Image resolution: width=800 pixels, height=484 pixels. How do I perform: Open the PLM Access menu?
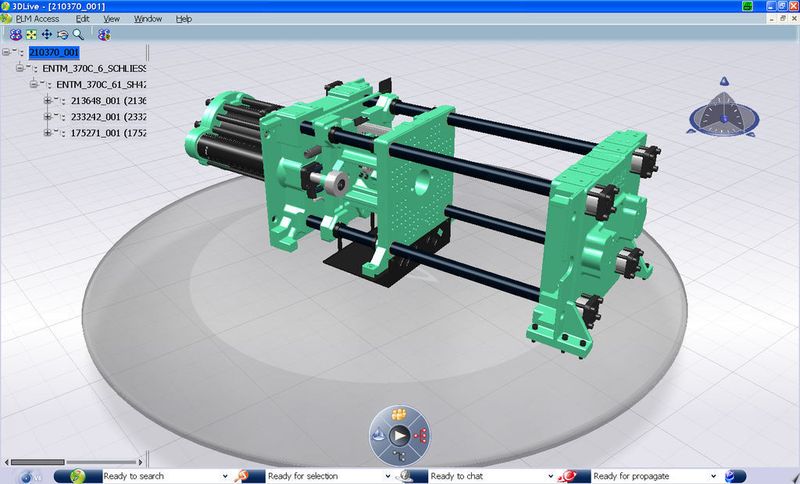[x=37, y=19]
